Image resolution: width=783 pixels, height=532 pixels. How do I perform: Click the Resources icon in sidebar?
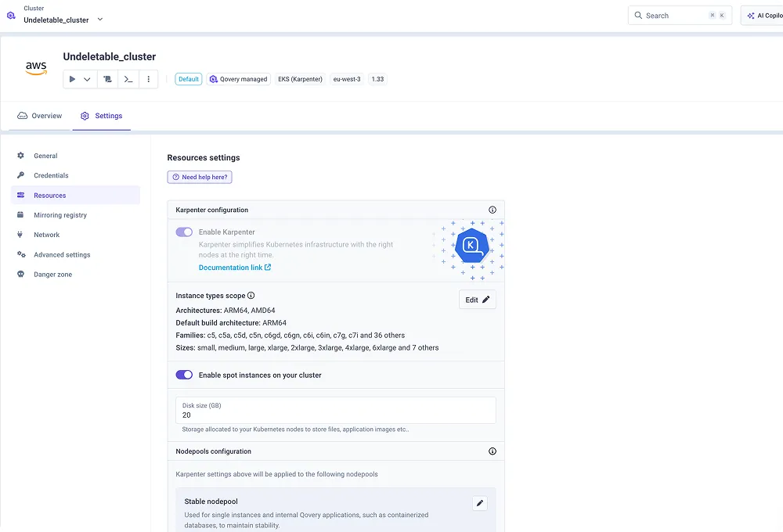[20, 195]
